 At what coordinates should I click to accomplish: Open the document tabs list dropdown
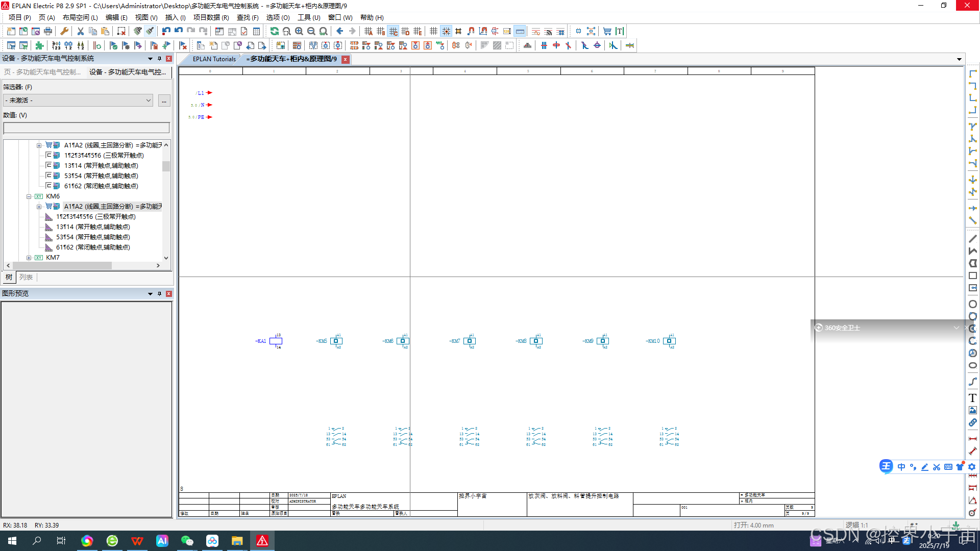point(959,59)
